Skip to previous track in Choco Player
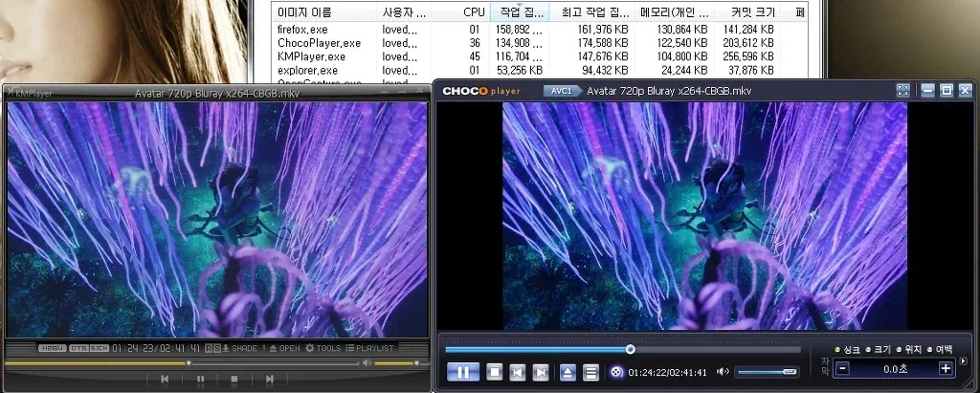 (518, 372)
